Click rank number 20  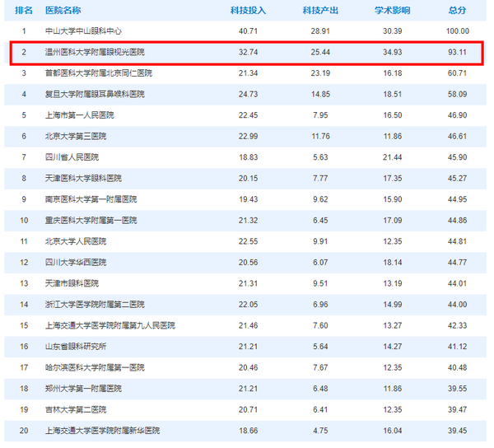24,431
